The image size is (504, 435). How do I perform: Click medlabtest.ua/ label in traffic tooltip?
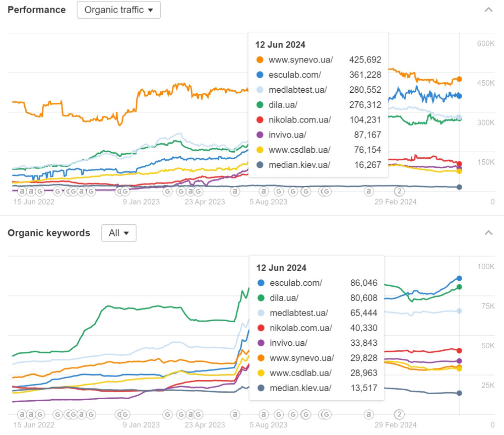[298, 90]
